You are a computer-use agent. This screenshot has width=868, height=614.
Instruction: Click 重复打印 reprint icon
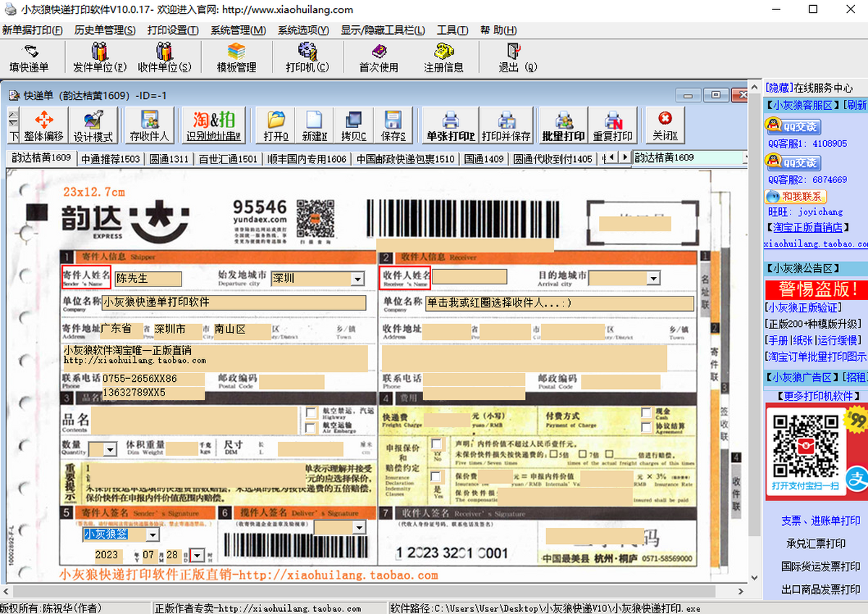point(613,127)
